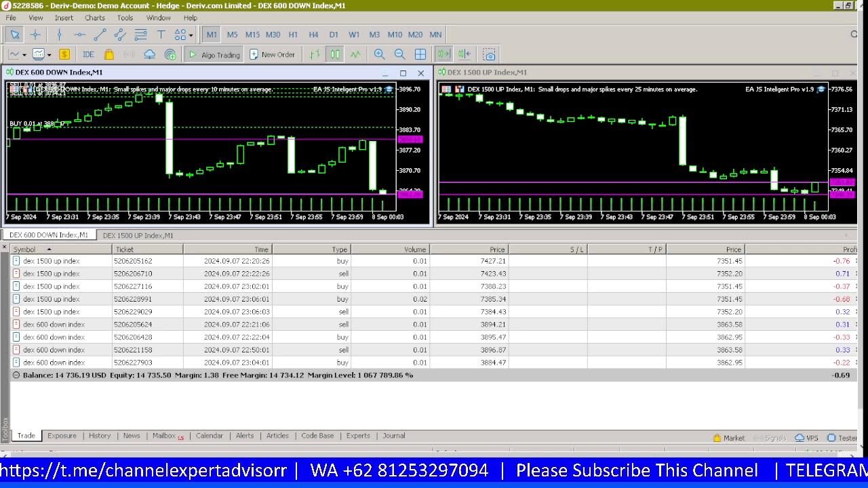
Task: Open the Tools menu
Action: tap(125, 18)
